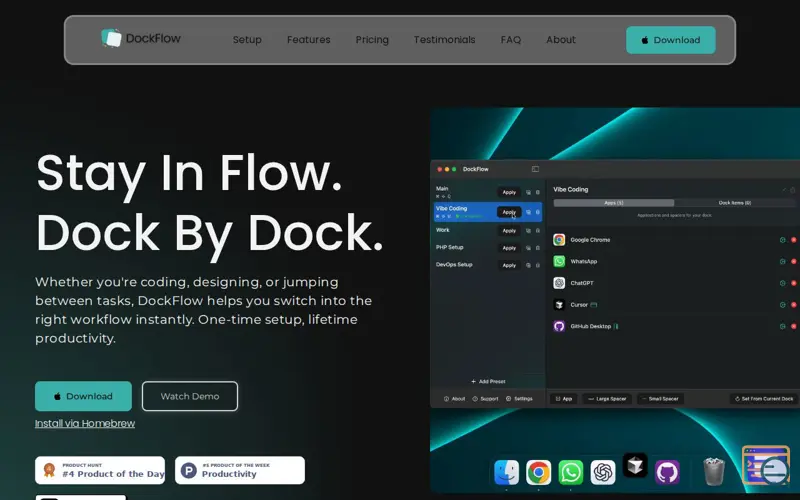Apply the Vibe Coding preset
Image resolution: width=800 pixels, height=500 pixels.
tap(509, 212)
